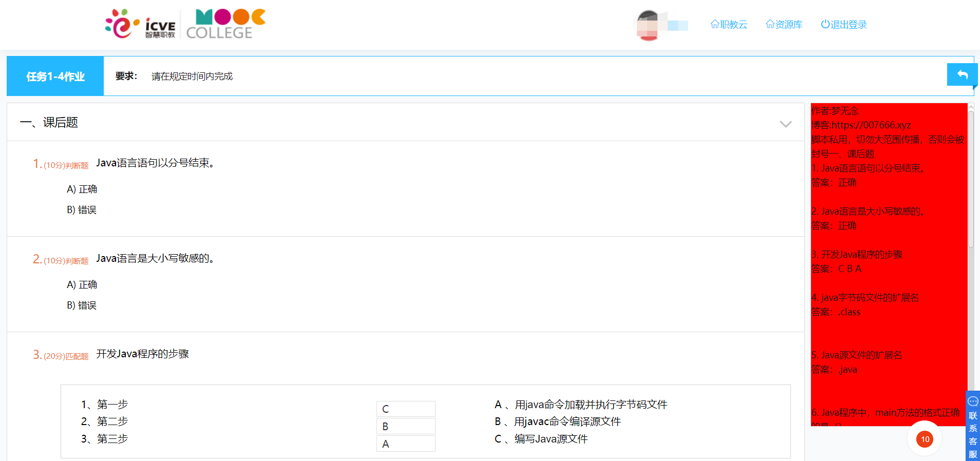The height and width of the screenshot is (461, 980).
Task: Select B) 错误 for question 1
Action: [x=82, y=209]
